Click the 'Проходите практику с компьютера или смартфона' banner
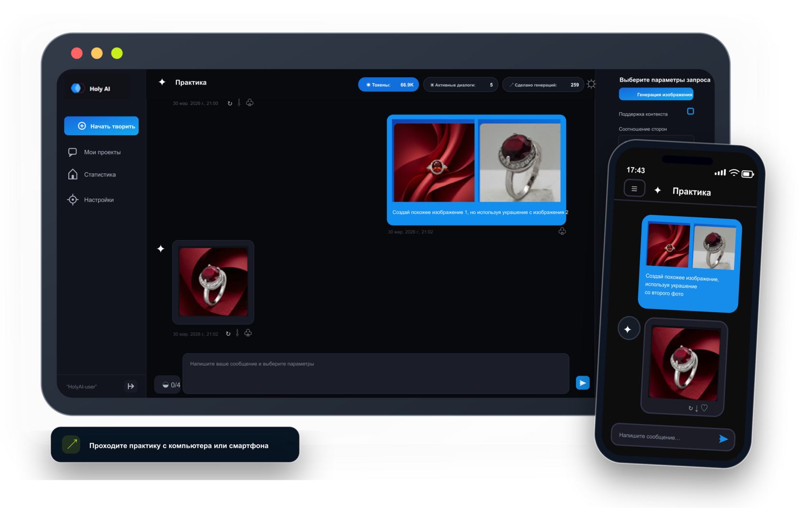 [175, 445]
